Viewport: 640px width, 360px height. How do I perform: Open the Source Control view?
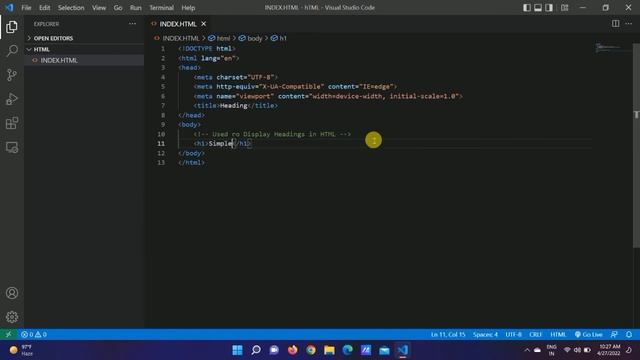point(12,75)
